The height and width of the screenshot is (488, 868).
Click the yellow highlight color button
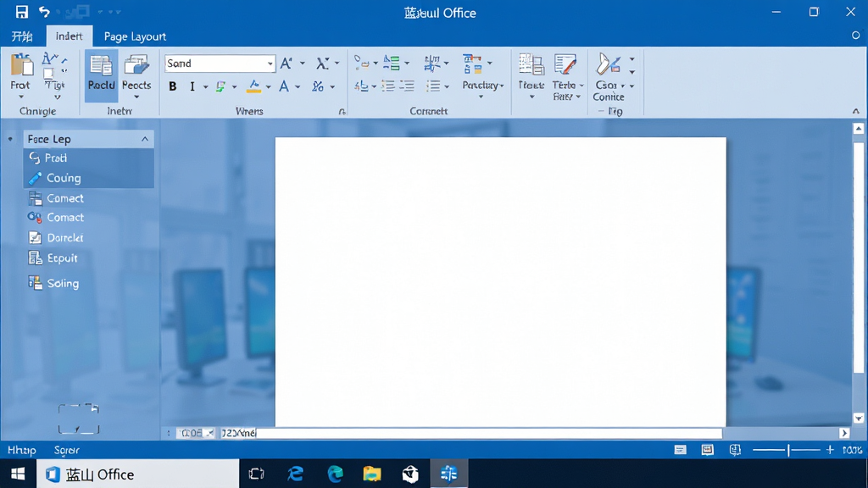point(254,86)
